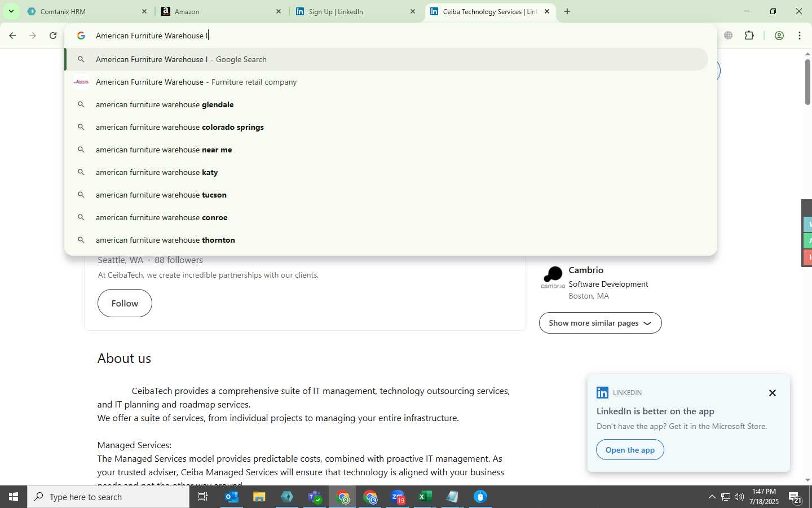Open the notification center icon
The width and height of the screenshot is (812, 508).
coord(795,497)
